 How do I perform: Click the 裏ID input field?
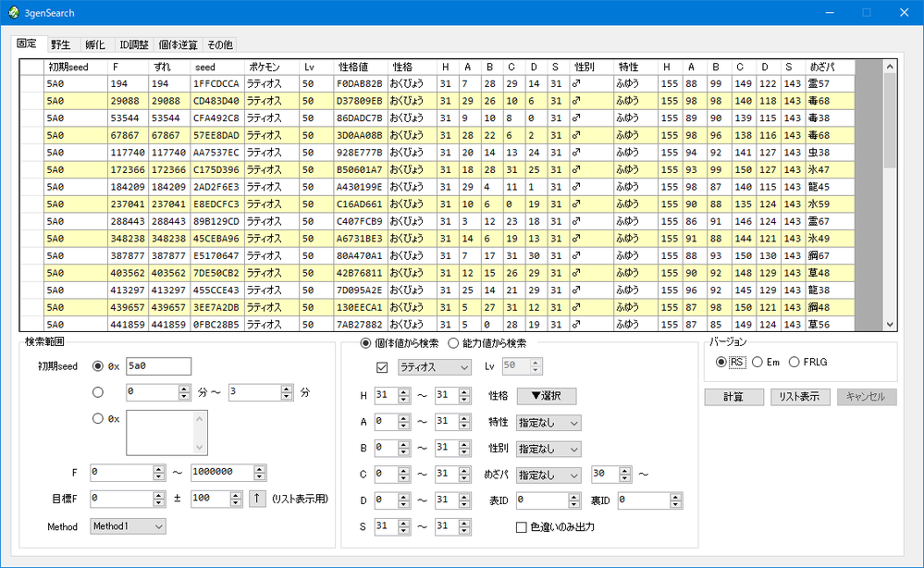point(650,500)
